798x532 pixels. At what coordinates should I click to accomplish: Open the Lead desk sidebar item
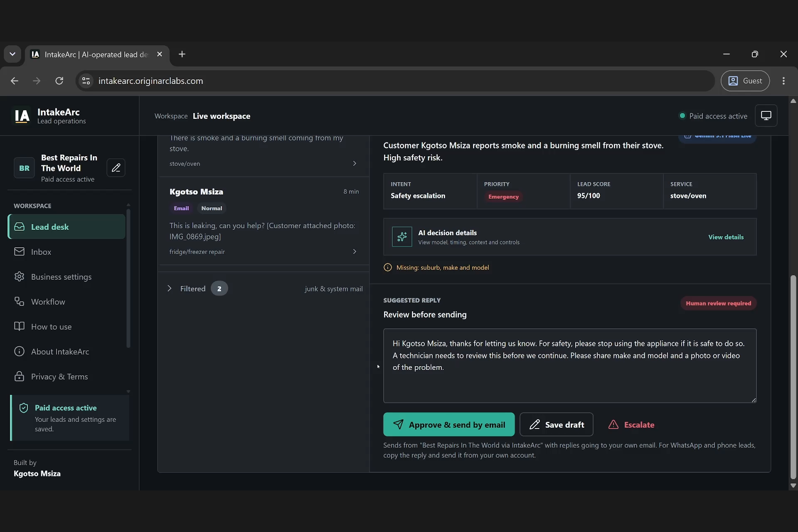coord(66,227)
